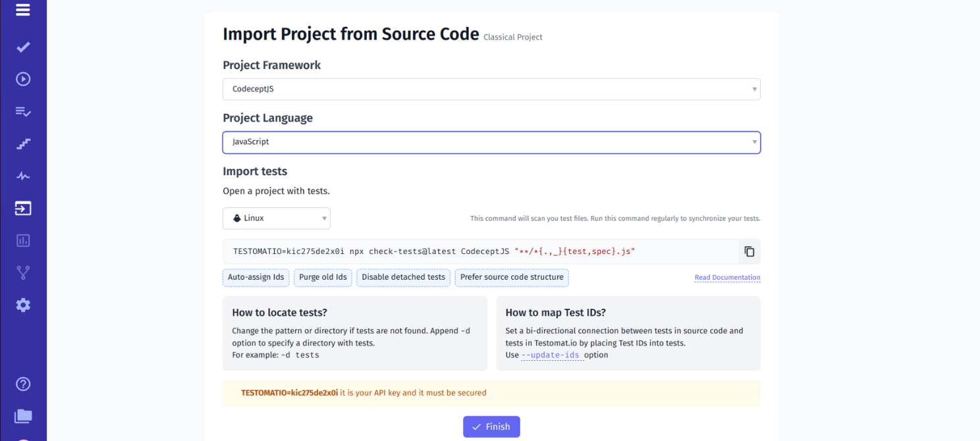Viewport: 980px width, 441px height.
Task: Select the Pulse activity icon in sidebar
Action: [23, 176]
